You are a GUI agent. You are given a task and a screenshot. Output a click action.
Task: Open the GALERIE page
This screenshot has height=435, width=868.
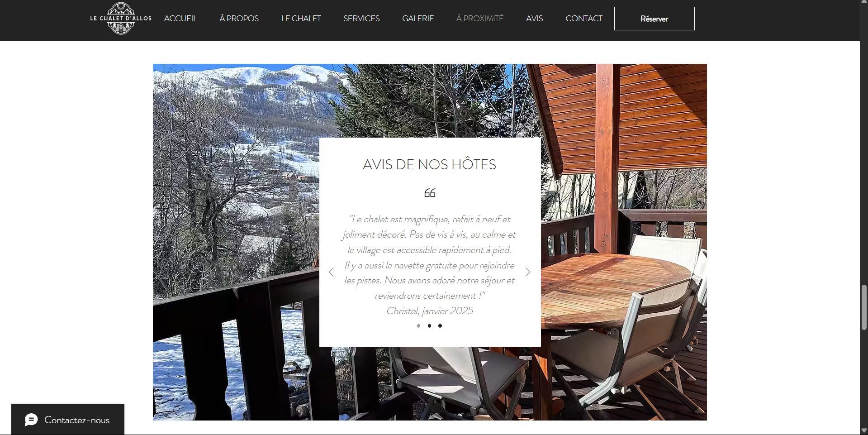click(x=418, y=19)
